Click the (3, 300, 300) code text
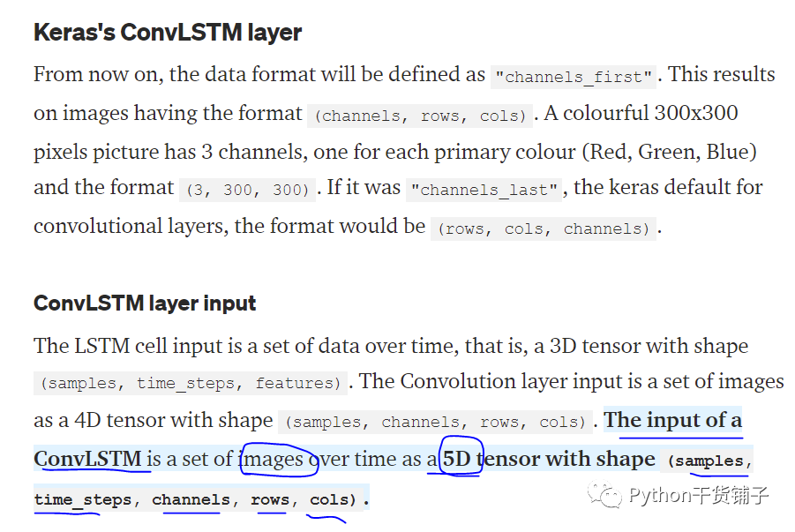The height and width of the screenshot is (532, 795). click(247, 190)
